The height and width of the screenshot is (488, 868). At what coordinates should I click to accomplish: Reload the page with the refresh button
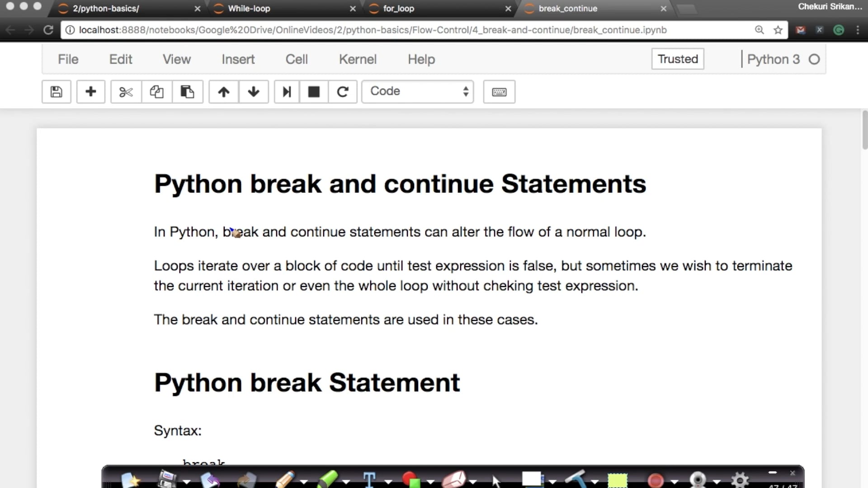48,30
